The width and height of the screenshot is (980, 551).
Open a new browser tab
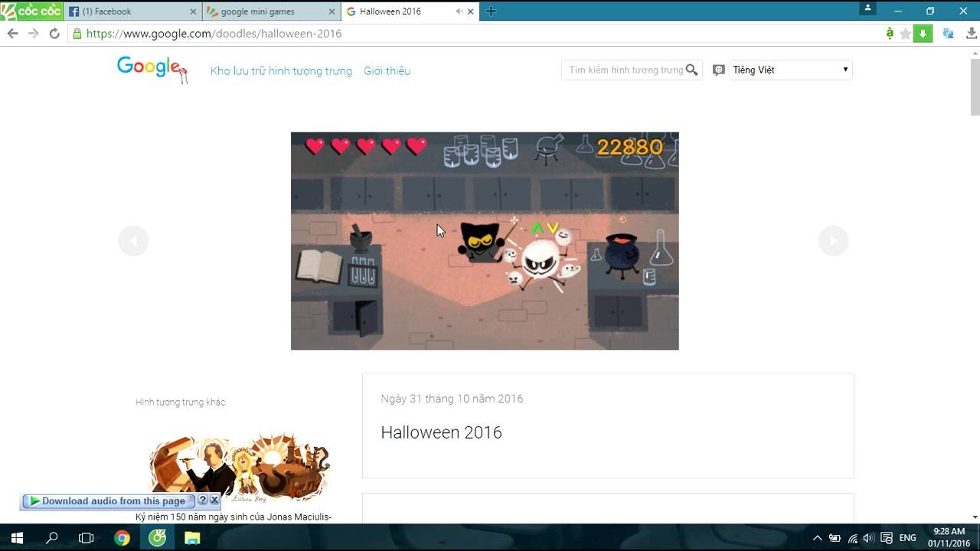[x=492, y=11]
